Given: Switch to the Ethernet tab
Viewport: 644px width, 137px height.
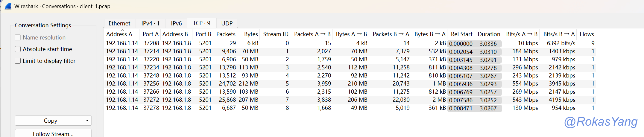Looking at the screenshot, I should coord(119,23).
